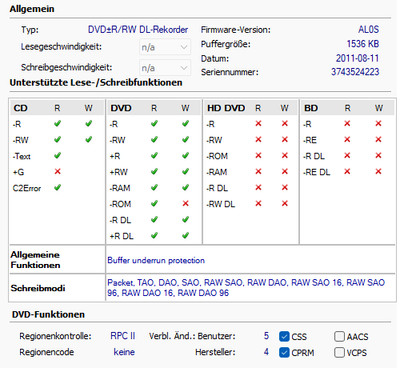
Task: Click Hersteller changes value 4
Action: (266, 352)
